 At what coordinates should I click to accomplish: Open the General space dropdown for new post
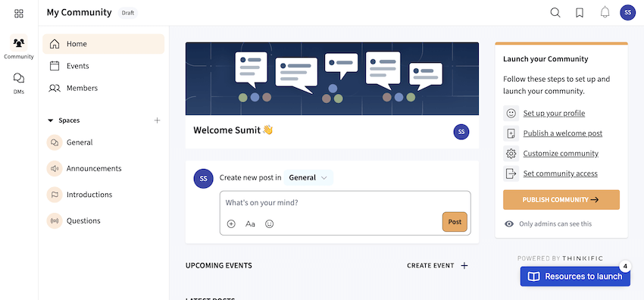(308, 178)
